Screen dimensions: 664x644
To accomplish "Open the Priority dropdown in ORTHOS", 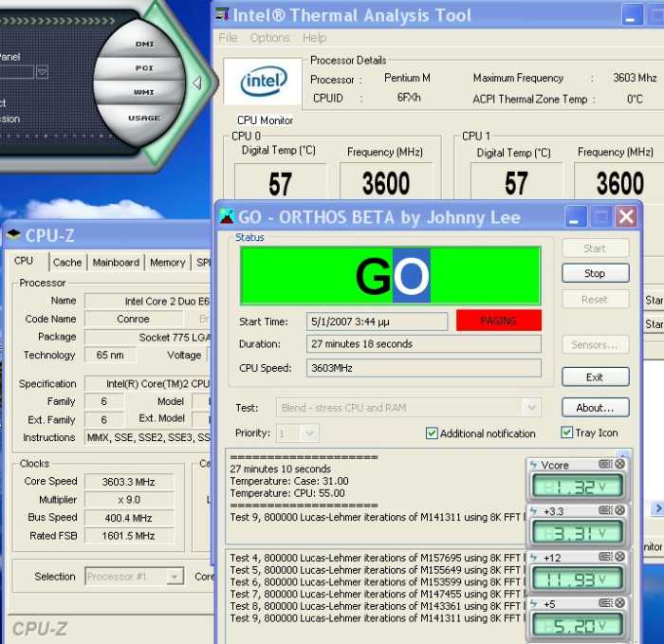I will [x=310, y=433].
